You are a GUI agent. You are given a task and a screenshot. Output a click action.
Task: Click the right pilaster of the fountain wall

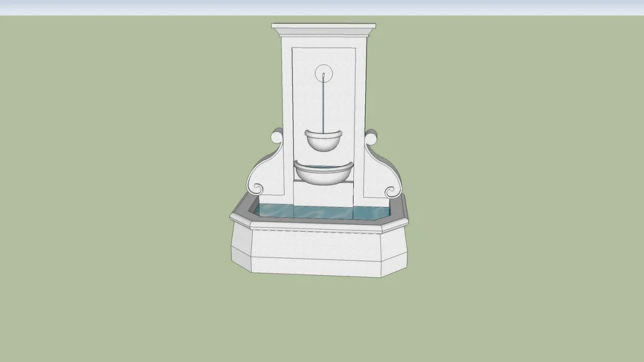coord(361,106)
